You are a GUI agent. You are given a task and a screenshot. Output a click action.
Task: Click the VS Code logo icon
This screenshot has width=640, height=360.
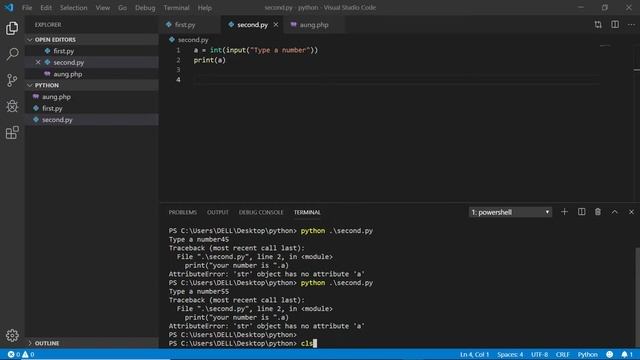pos(9,7)
